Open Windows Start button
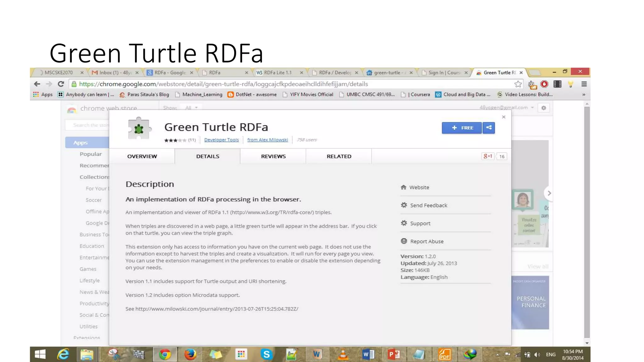Screen dimensions: 644x362 (x=40, y=354)
